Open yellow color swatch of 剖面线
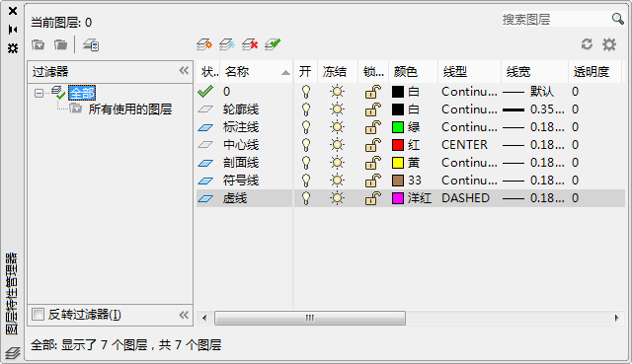Viewport: 632px width, 364px height. [398, 163]
